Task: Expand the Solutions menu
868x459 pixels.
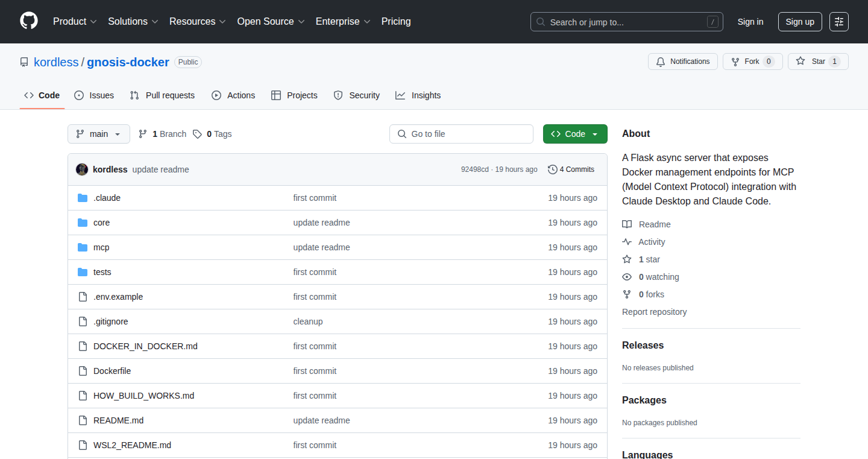Action: click(x=133, y=22)
